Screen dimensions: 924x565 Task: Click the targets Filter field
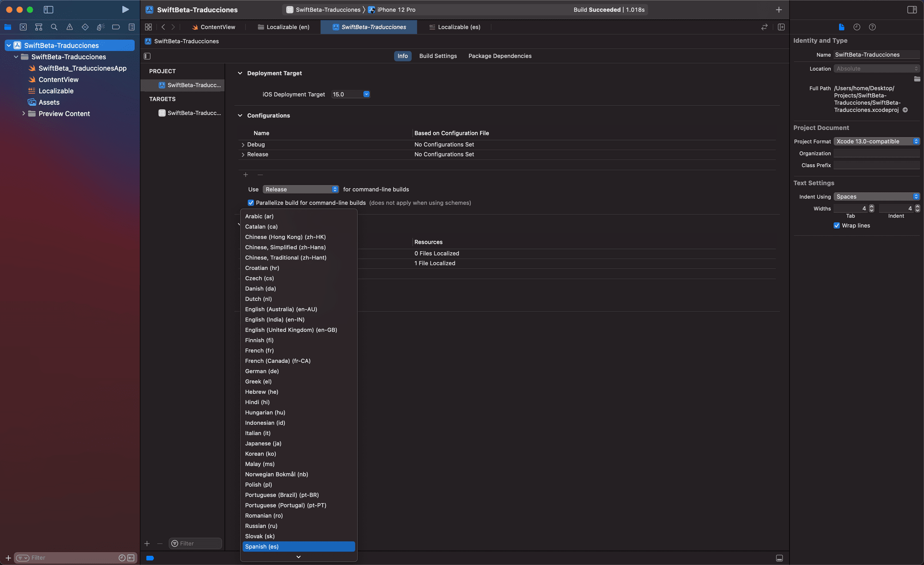195,544
